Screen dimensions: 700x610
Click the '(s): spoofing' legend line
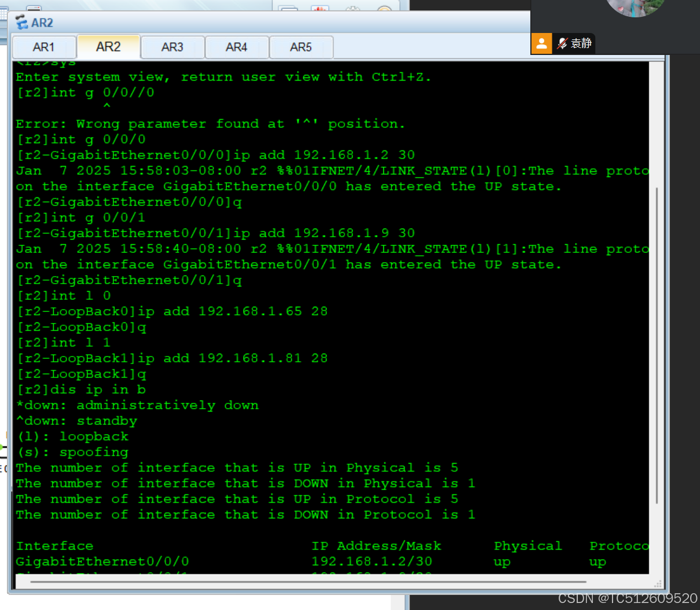click(x=72, y=452)
